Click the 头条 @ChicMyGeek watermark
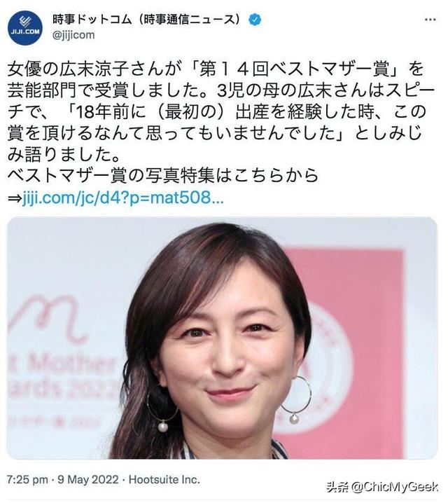 coord(382,487)
